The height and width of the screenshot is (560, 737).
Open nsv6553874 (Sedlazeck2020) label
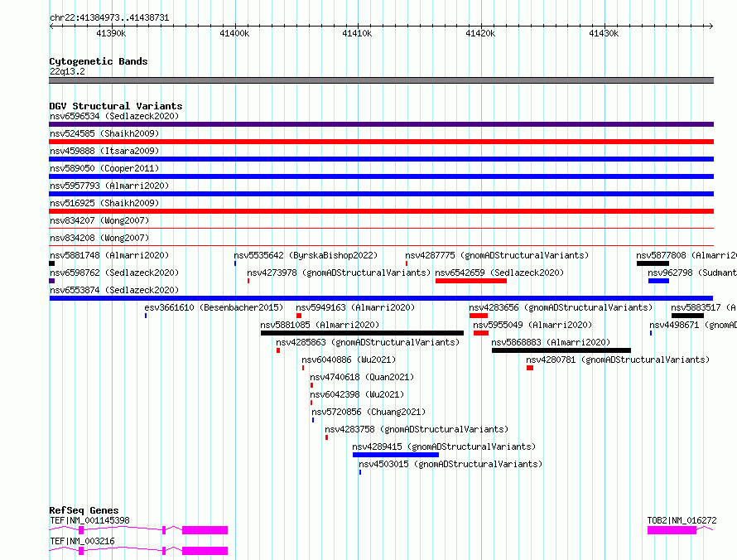114,290
